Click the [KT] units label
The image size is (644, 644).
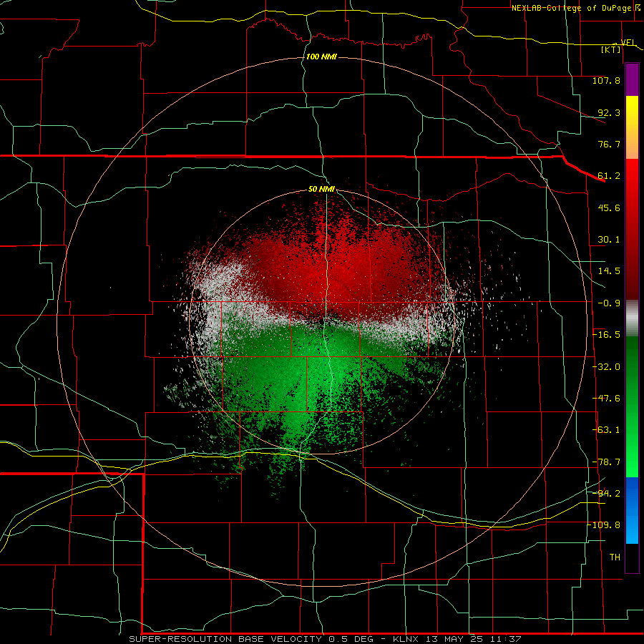coord(611,49)
